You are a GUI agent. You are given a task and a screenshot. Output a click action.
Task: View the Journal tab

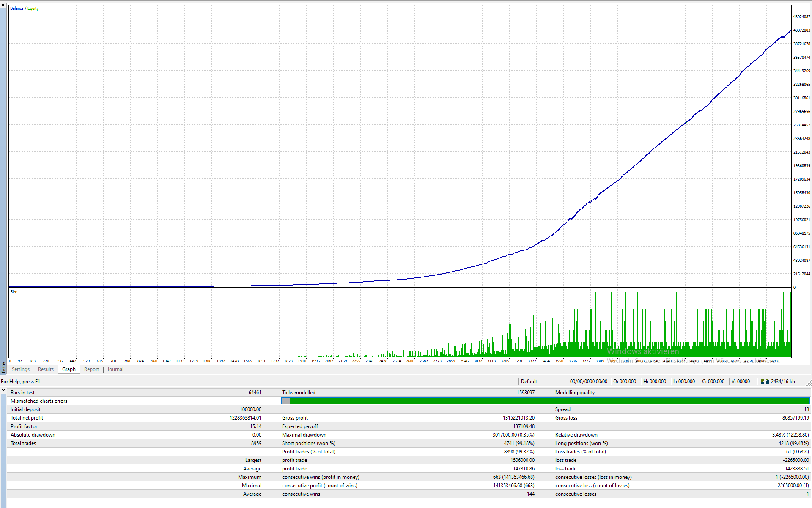115,369
